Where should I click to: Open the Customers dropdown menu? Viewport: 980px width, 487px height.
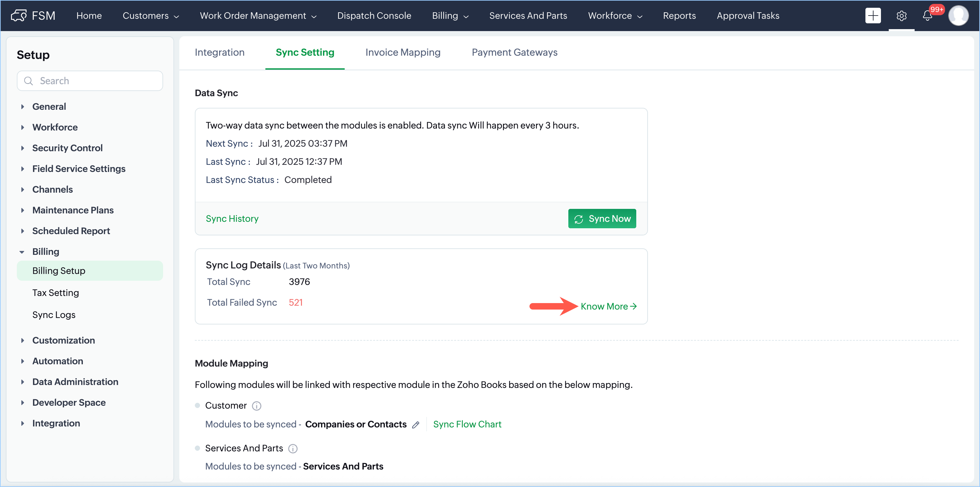click(150, 16)
